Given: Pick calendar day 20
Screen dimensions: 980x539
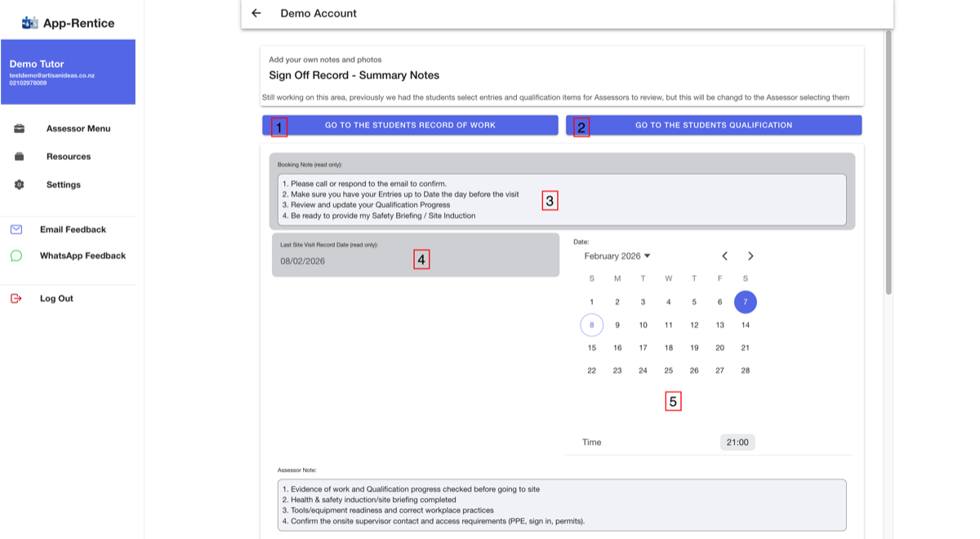Looking at the screenshot, I should 719,348.
